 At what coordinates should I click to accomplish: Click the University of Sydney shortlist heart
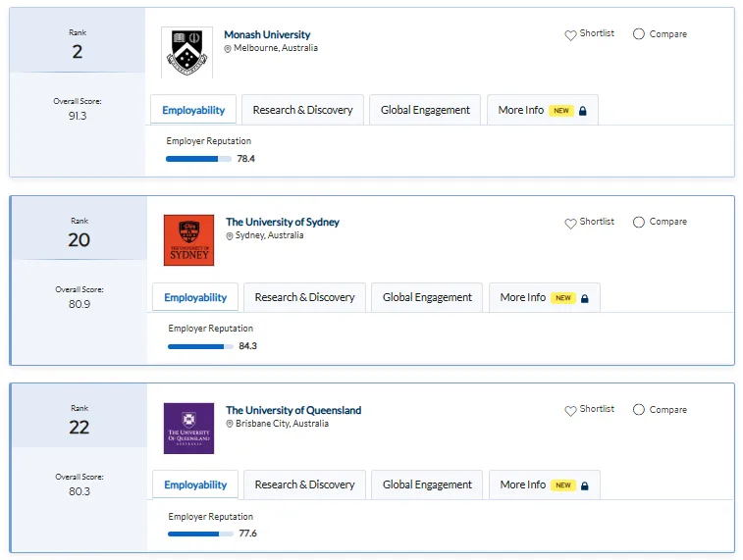click(570, 223)
